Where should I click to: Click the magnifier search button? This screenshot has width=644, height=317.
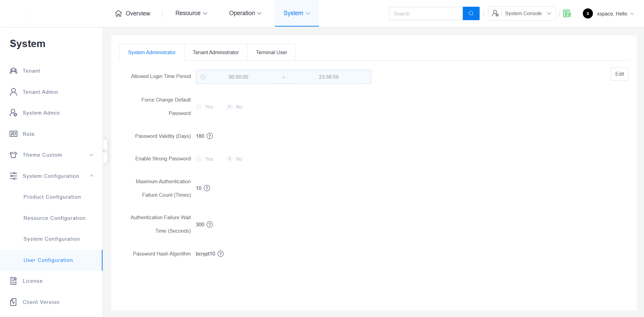[471, 13]
